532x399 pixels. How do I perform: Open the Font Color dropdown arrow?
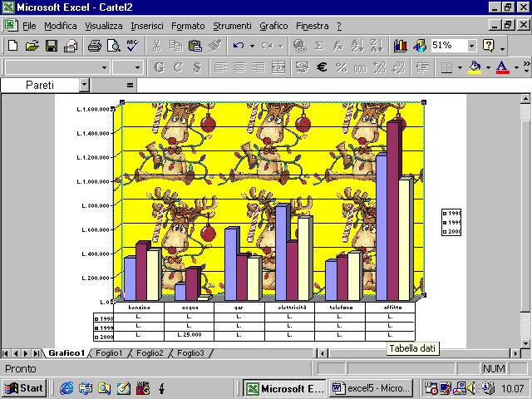pyautogui.click(x=516, y=67)
